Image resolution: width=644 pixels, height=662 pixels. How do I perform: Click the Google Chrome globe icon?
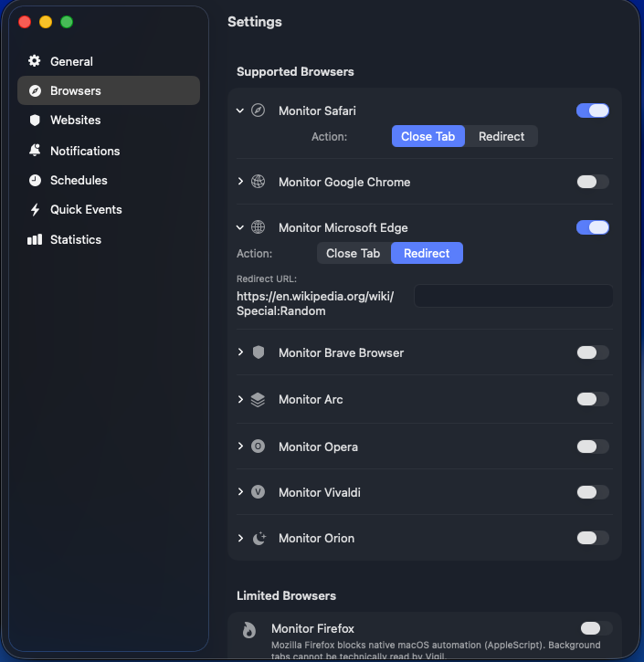pos(258,182)
